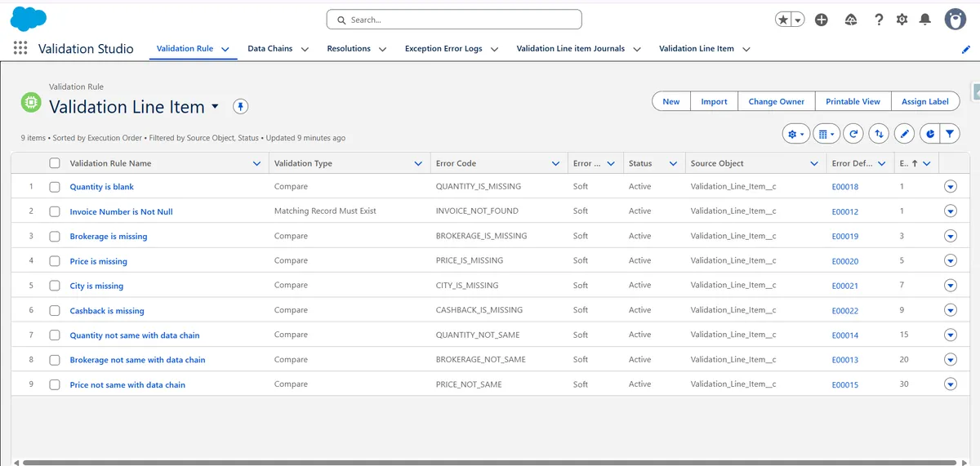Open row actions for Price not same with data chain
980x466 pixels.
950,384
